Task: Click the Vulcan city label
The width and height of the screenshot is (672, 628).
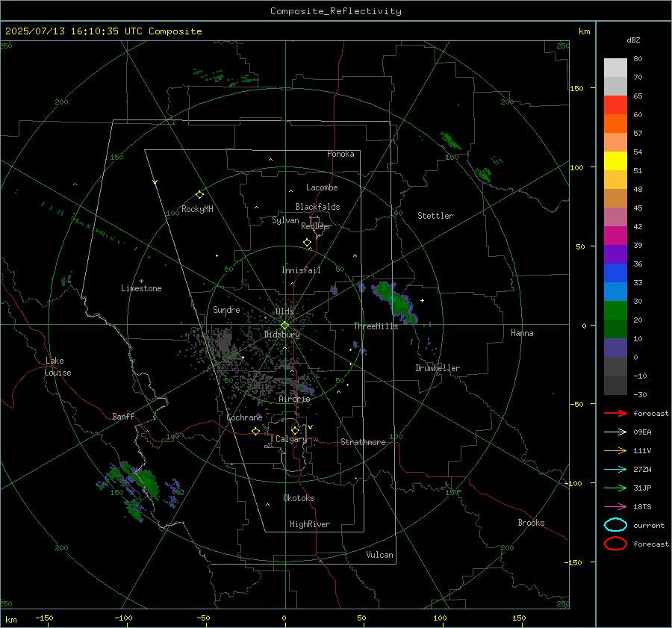Action: (379, 555)
